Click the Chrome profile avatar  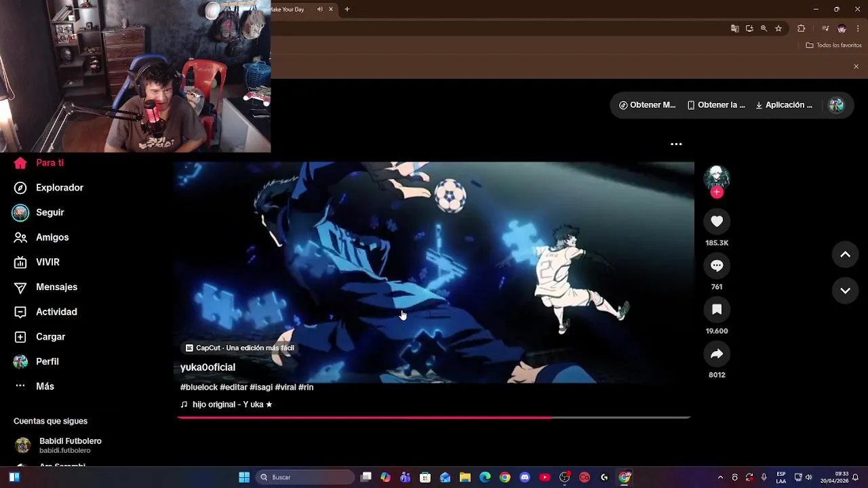(x=842, y=28)
